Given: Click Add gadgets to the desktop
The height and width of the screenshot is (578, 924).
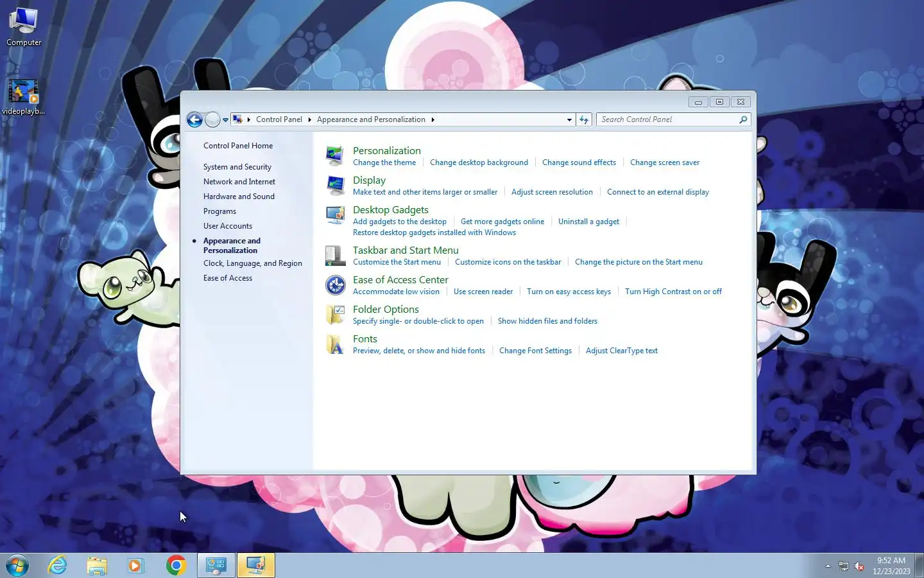Looking at the screenshot, I should pos(400,222).
